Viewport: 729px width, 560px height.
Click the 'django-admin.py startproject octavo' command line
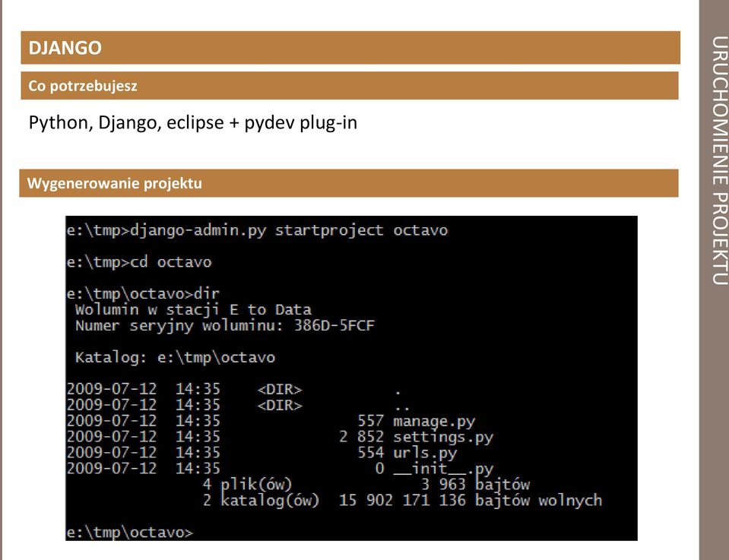coord(257,230)
